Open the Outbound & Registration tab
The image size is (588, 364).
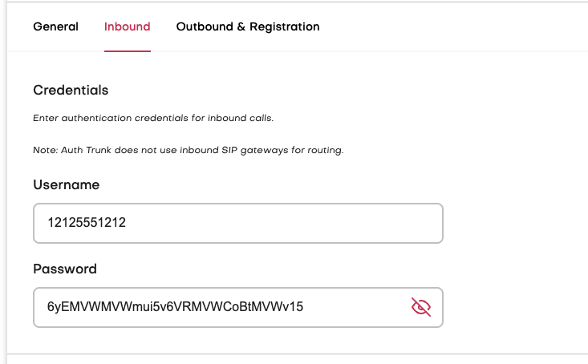click(248, 26)
